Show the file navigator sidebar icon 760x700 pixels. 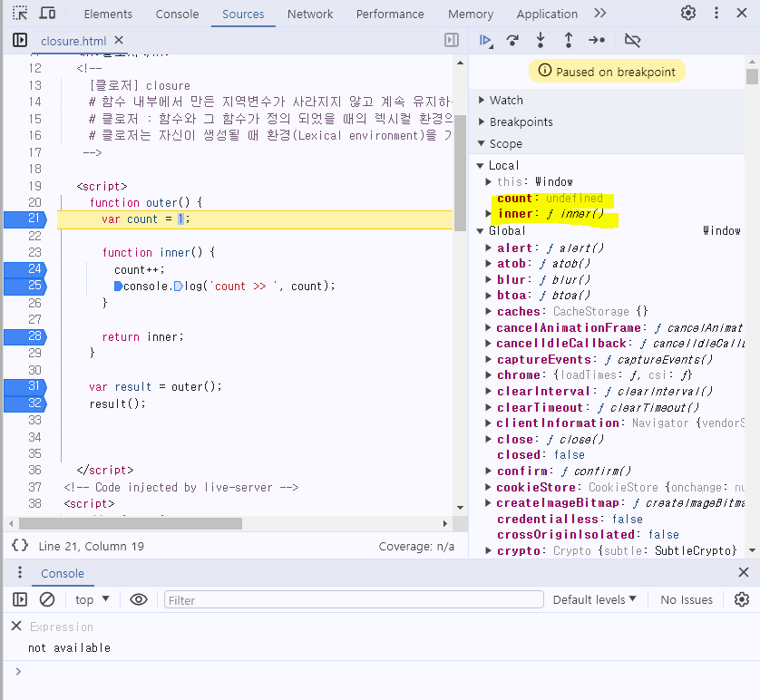pos(20,40)
